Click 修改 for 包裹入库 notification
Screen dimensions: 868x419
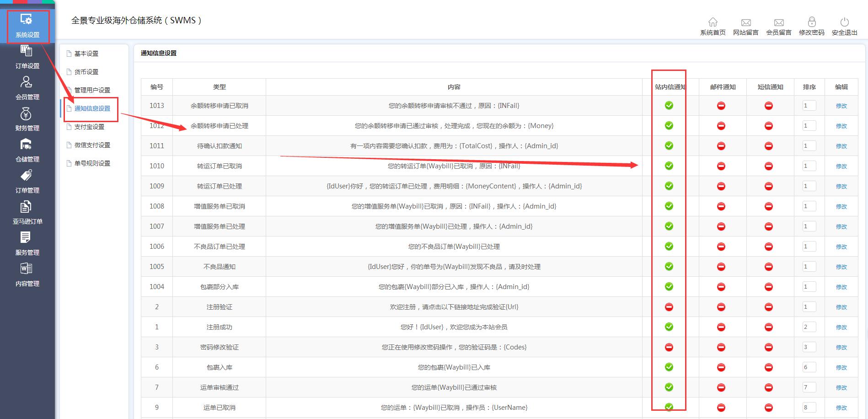tap(841, 367)
